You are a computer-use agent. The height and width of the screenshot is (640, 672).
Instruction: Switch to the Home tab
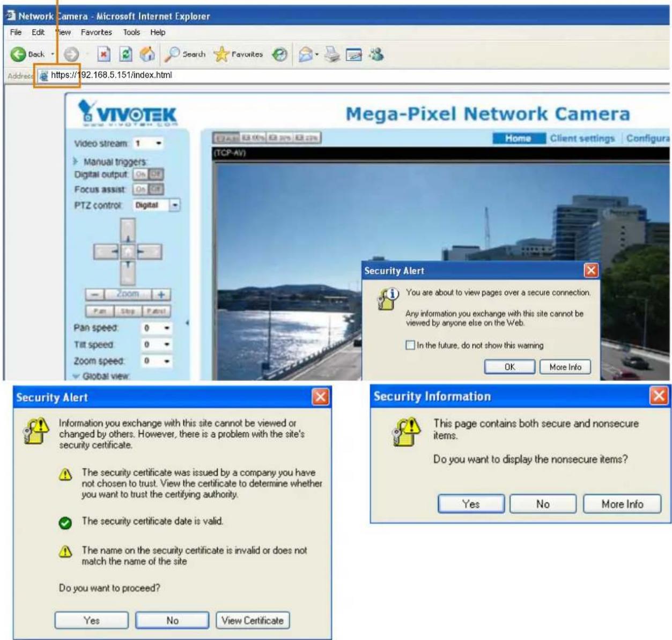tap(519, 138)
